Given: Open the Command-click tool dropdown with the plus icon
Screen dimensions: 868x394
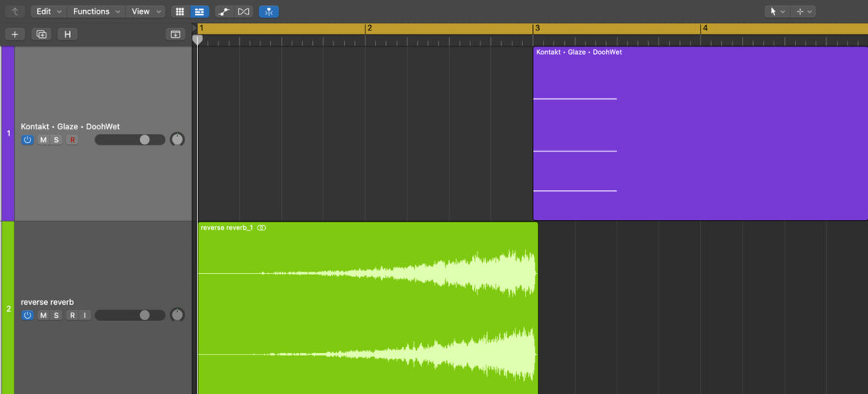Looking at the screenshot, I should coord(803,11).
